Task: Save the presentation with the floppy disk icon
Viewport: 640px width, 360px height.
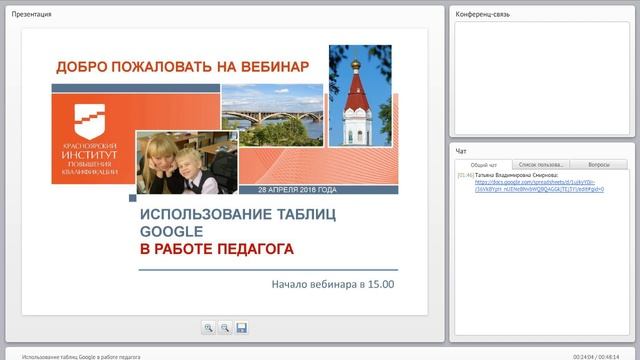Action: tap(242, 328)
